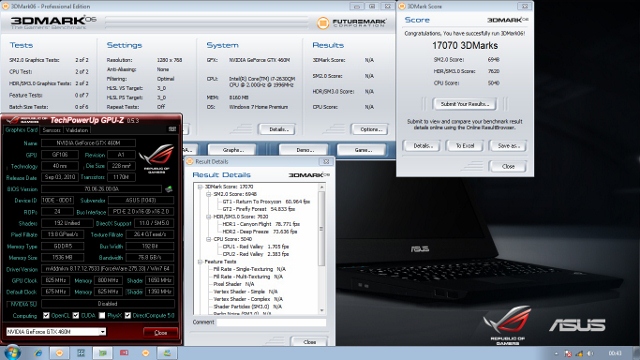Open the Windows Start orb
The width and height of the screenshot is (640, 360).
coord(12,353)
